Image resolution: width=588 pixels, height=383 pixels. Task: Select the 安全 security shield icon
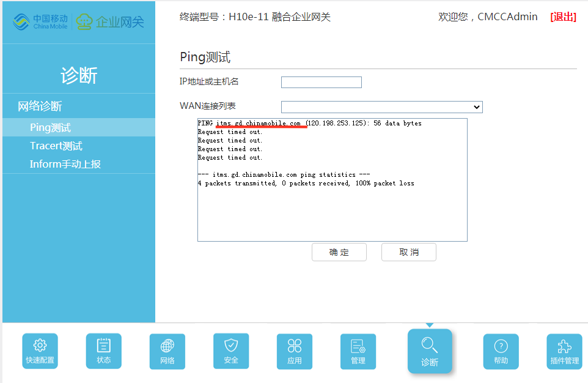click(x=231, y=351)
